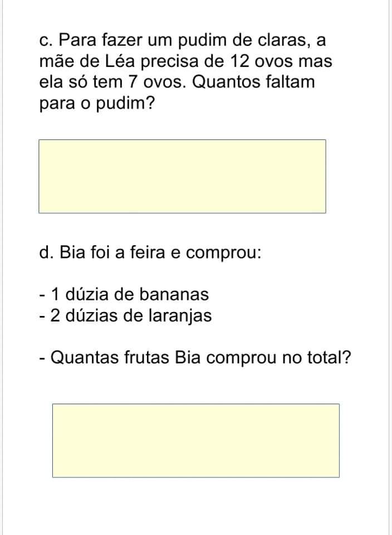Click the answer box for question c
This screenshot has width=392, height=535.
182,176
